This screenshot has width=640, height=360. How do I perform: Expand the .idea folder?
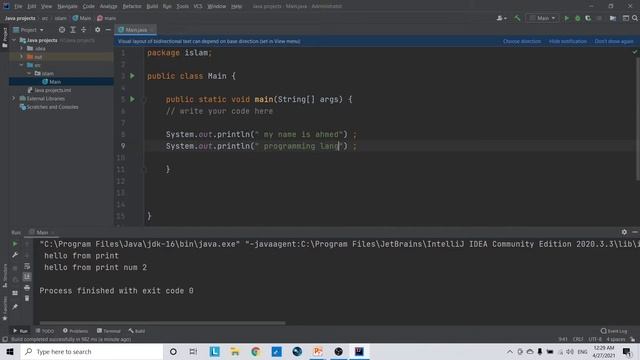coord(22,49)
